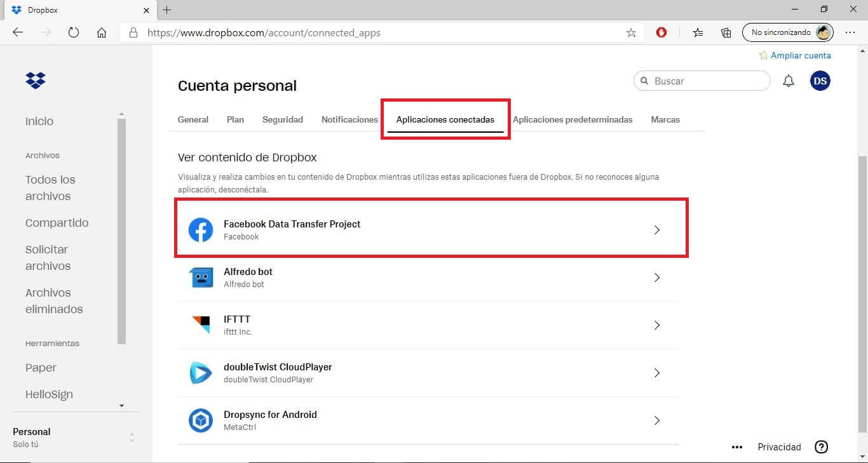Switch to Aplicaciones predeterminadas tab

coord(573,119)
